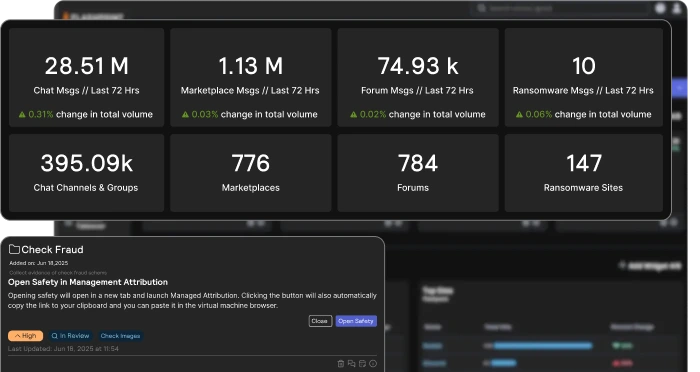Open the comments icon on Check Fraud card

pyautogui.click(x=351, y=364)
